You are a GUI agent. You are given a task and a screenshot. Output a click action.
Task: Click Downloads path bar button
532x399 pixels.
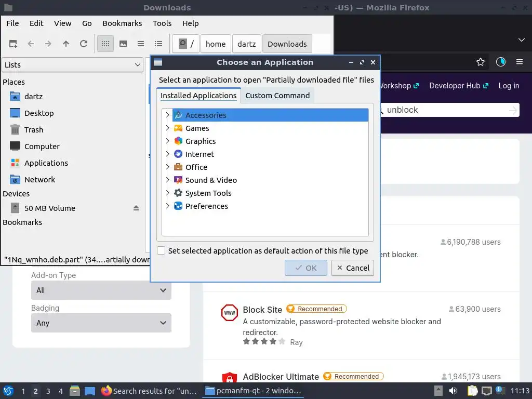pos(287,44)
